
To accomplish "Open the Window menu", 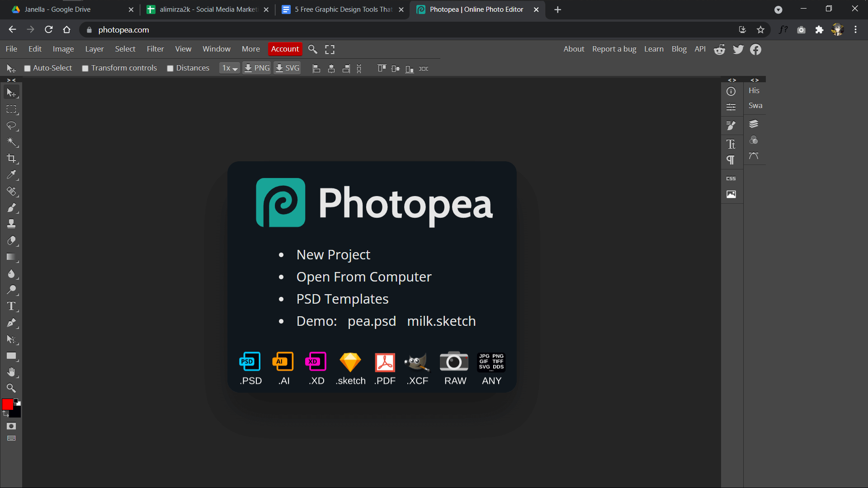I will point(216,49).
